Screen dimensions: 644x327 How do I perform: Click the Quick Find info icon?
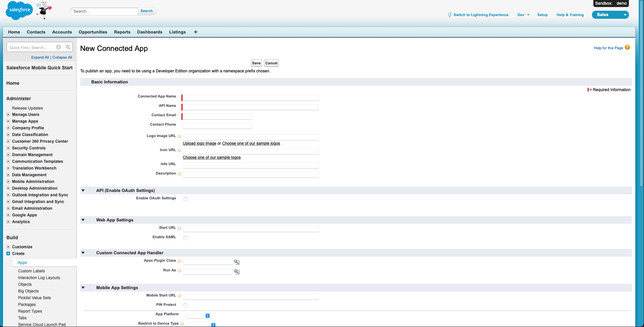point(58,47)
